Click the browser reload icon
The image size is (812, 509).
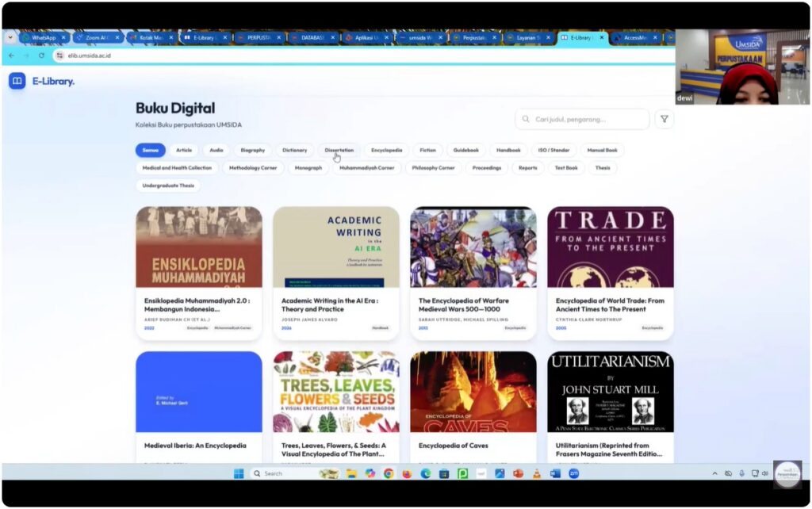41,55
